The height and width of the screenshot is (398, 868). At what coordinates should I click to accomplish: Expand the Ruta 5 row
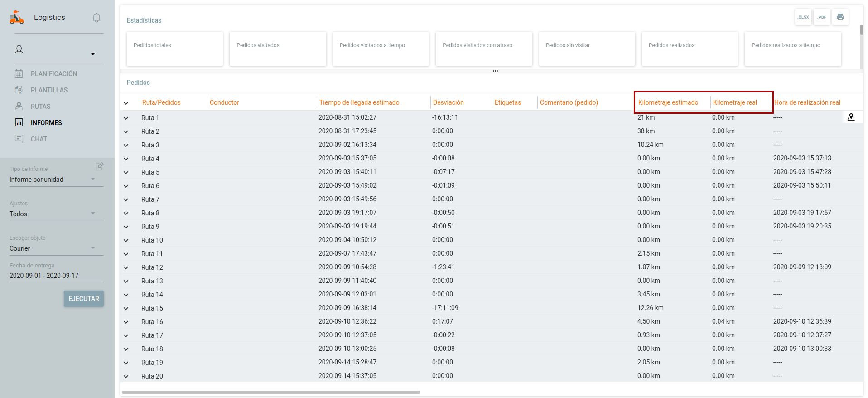(126, 173)
